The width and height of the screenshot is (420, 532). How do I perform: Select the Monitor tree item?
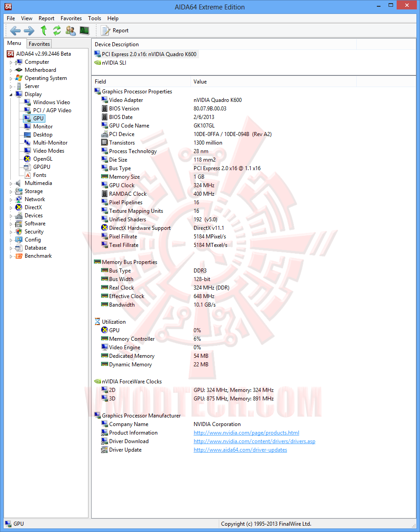pyautogui.click(x=43, y=127)
